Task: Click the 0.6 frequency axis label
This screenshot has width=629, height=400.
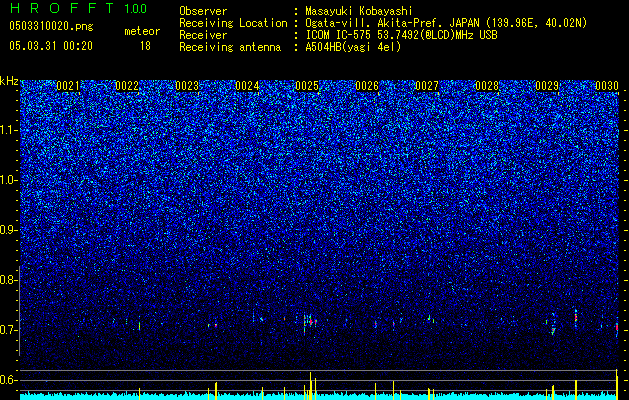Action: click(x=8, y=380)
